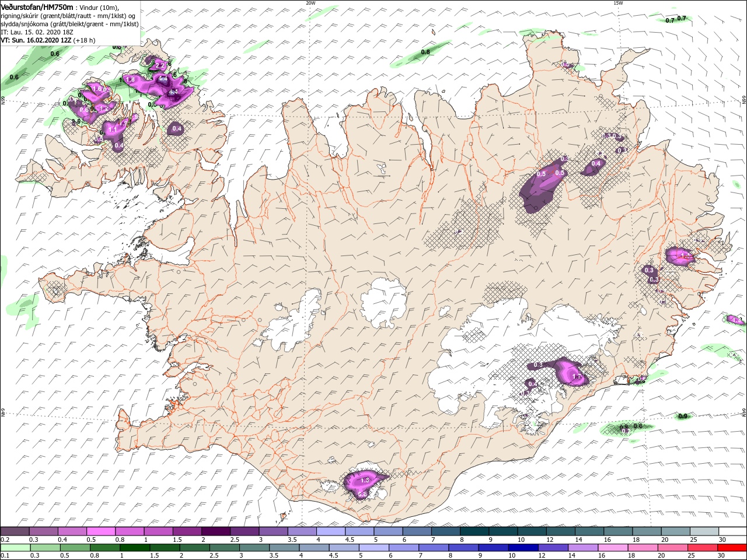
Task: Click the 3 swatch in the top legend row
Action: click(273, 531)
